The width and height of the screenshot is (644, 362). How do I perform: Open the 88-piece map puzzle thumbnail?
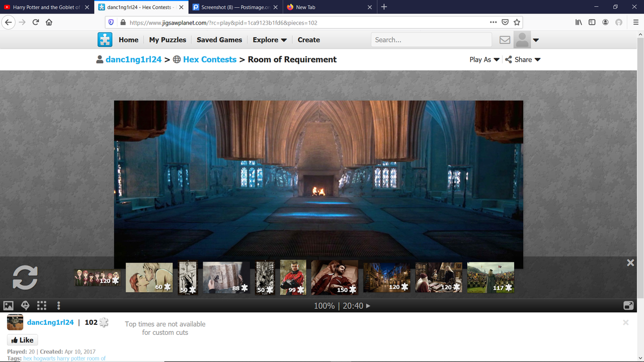click(226, 277)
